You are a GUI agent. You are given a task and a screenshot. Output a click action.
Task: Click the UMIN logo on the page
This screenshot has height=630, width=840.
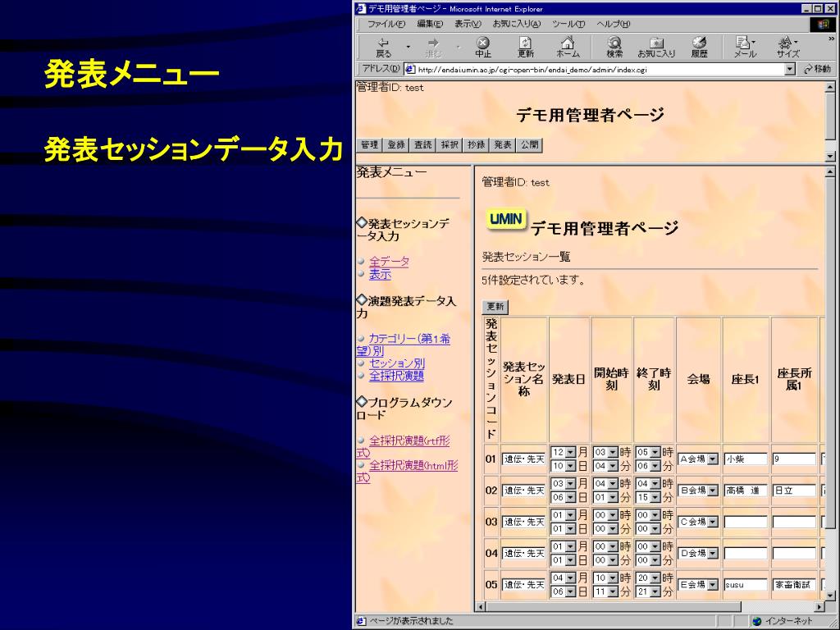pyautogui.click(x=506, y=219)
